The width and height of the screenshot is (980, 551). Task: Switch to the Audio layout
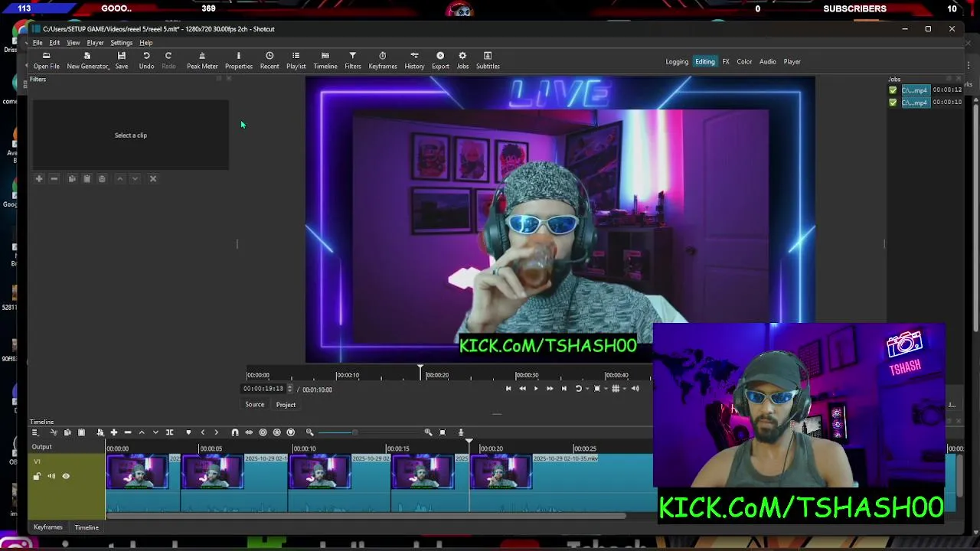767,62
